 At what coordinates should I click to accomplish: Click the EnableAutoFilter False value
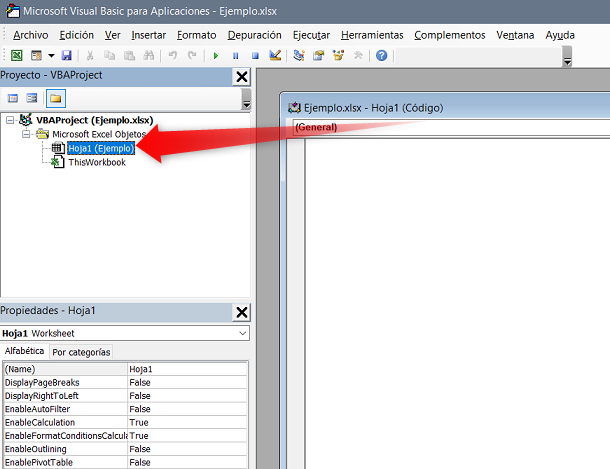tap(188, 409)
